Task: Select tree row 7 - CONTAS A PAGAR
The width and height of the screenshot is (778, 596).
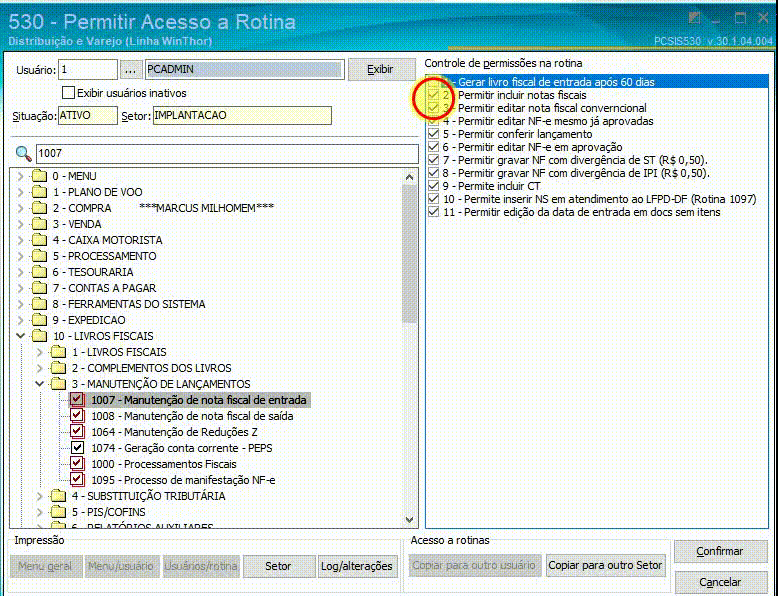Action: pyautogui.click(x=105, y=288)
